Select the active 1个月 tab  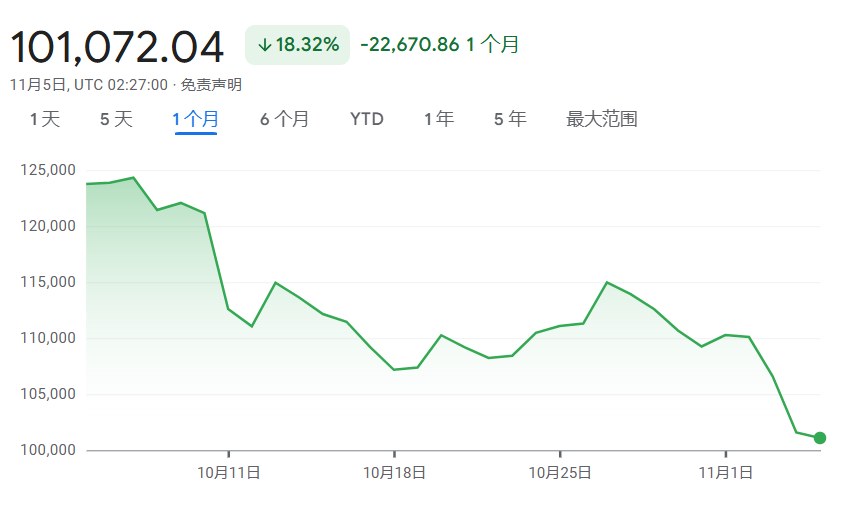(196, 120)
